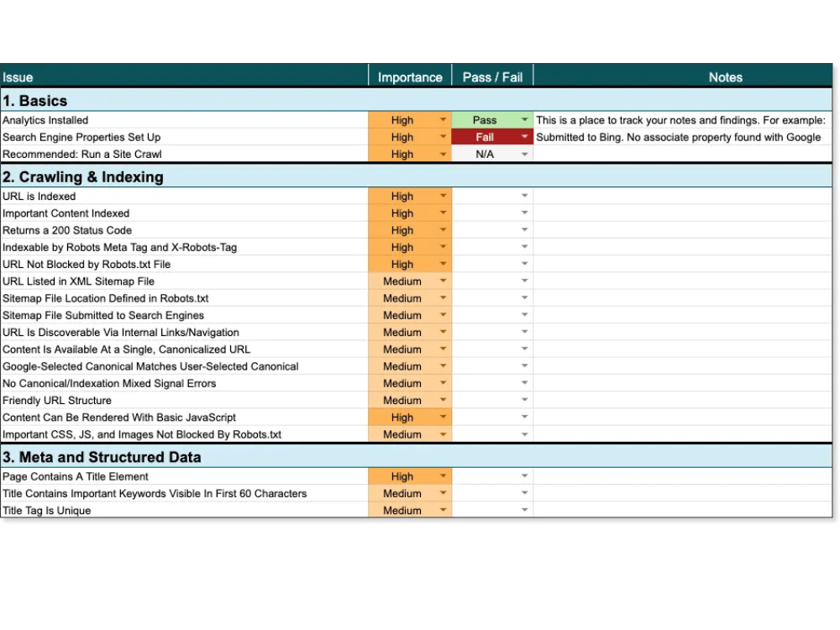The image size is (840, 630).
Task: Open Pass/Fail dropdown for URL Is Discoverable row
Action: click(x=524, y=332)
